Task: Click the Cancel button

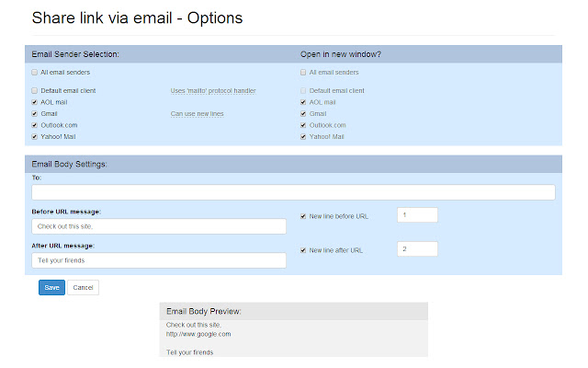Action: coord(83,287)
